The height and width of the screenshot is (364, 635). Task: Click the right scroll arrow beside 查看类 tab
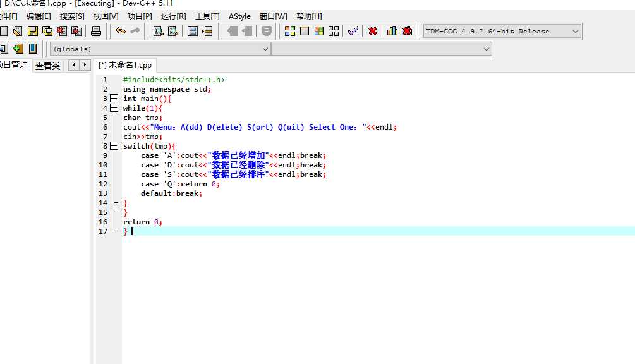(x=85, y=65)
